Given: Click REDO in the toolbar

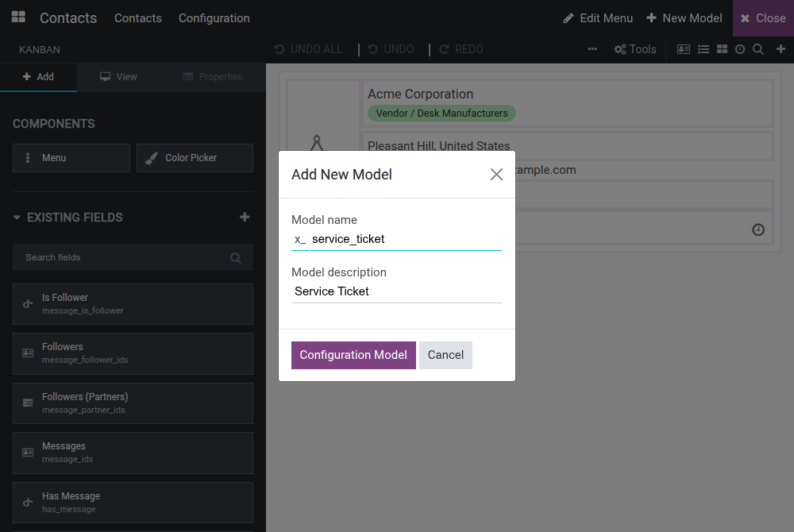Looking at the screenshot, I should point(461,49).
